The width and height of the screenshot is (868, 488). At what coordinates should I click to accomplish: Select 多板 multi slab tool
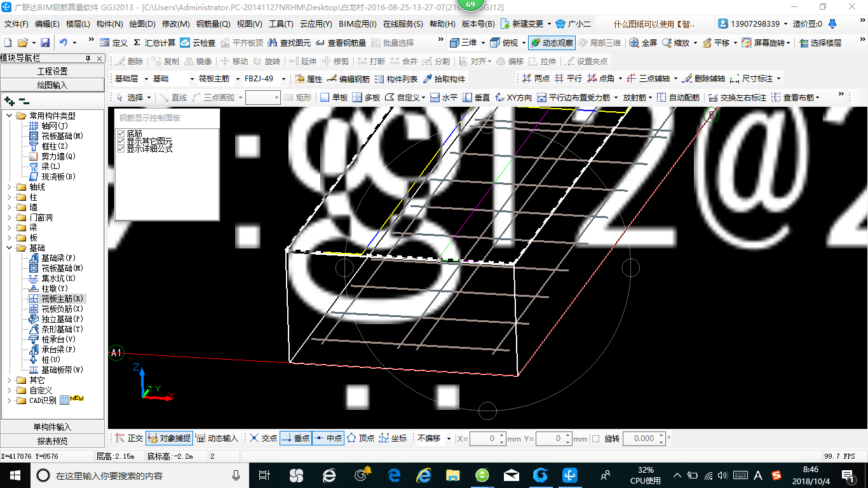tap(367, 97)
